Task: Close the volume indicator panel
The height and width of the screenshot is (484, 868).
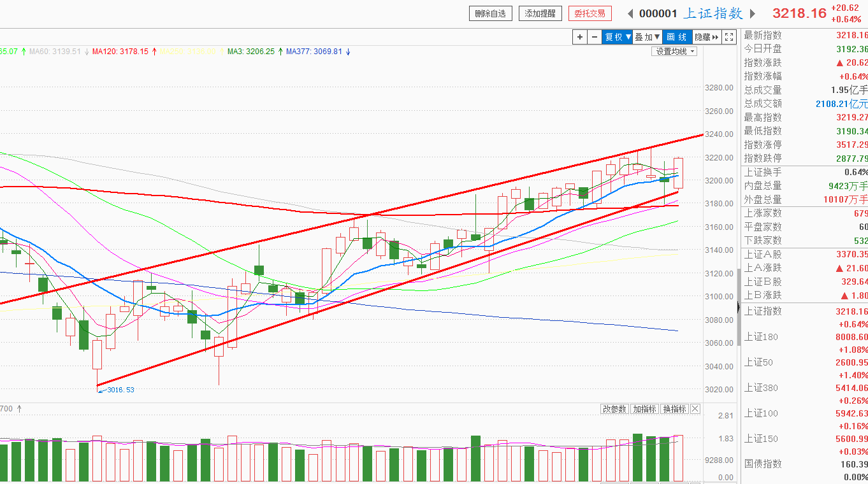Action: [695, 409]
